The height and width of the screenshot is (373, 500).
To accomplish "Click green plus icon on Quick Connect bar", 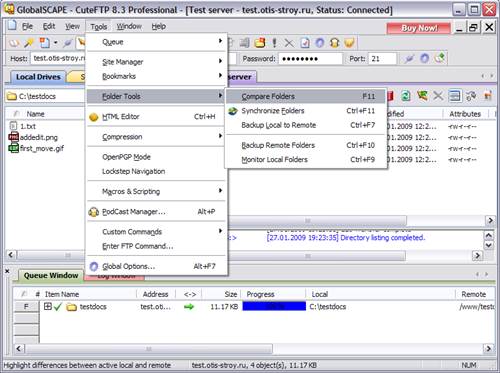I will (440, 58).
